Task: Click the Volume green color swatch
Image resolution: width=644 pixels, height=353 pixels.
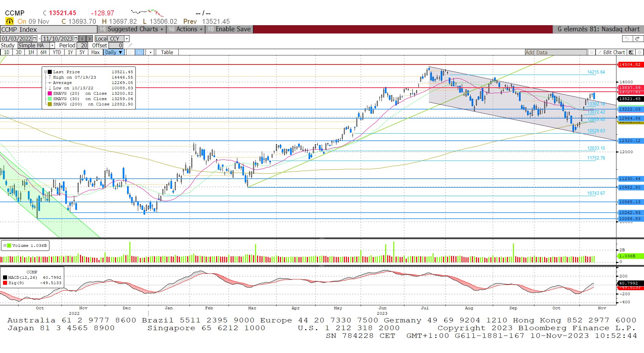Action: (9, 246)
